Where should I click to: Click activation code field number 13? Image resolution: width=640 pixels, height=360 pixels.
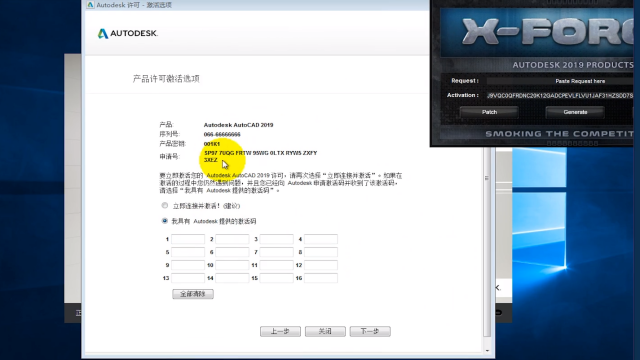click(188, 278)
